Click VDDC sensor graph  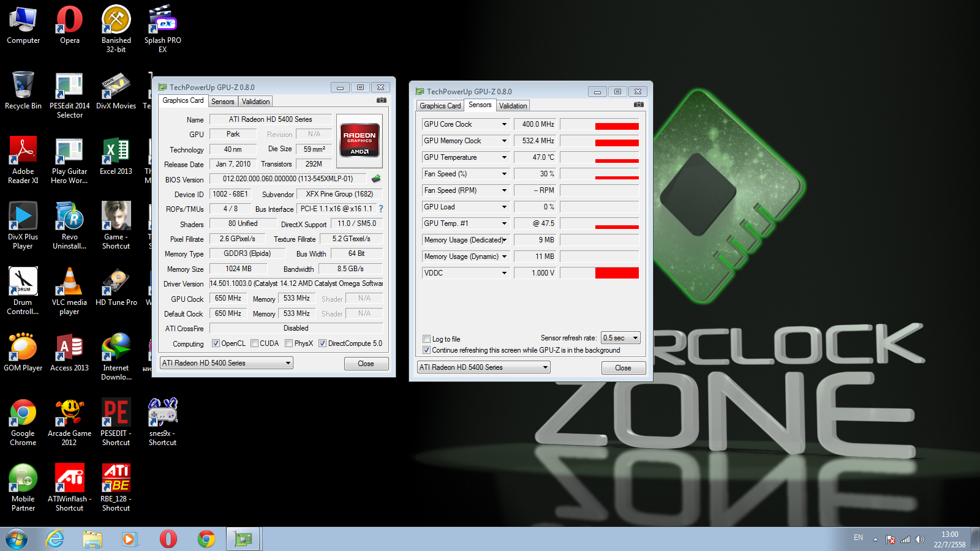(600, 273)
